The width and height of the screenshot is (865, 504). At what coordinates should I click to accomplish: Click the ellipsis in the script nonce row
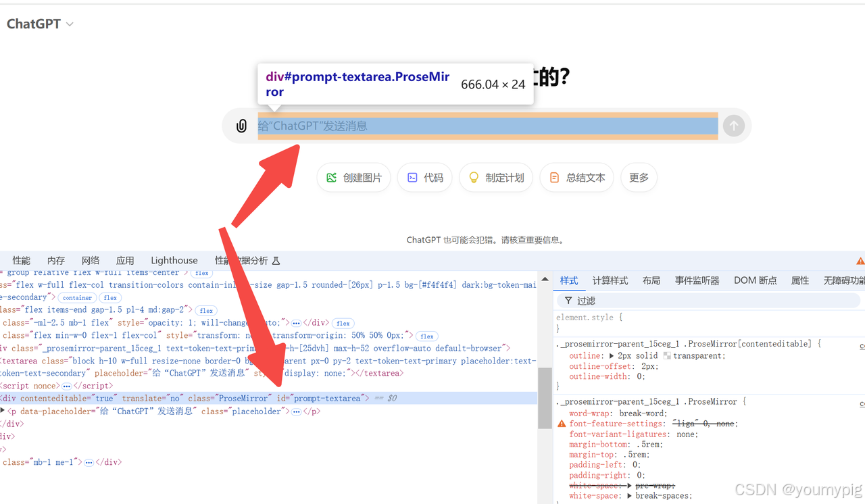(66, 386)
